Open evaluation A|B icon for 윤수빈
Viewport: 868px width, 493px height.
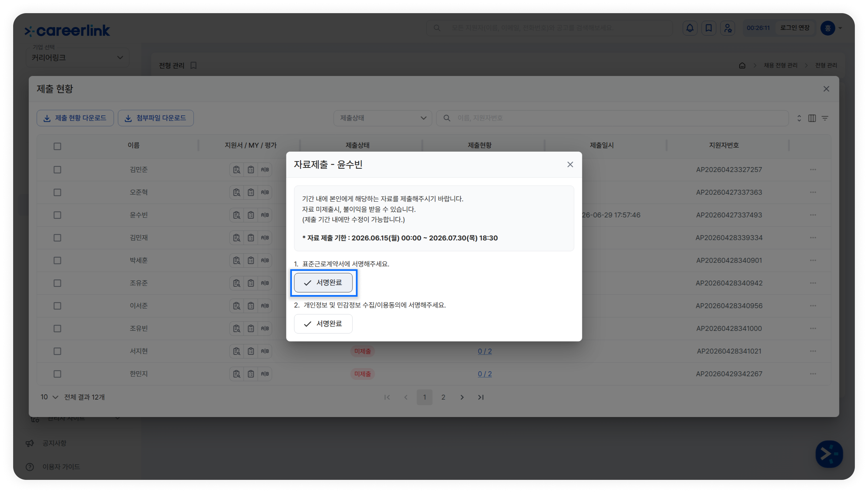tap(265, 215)
